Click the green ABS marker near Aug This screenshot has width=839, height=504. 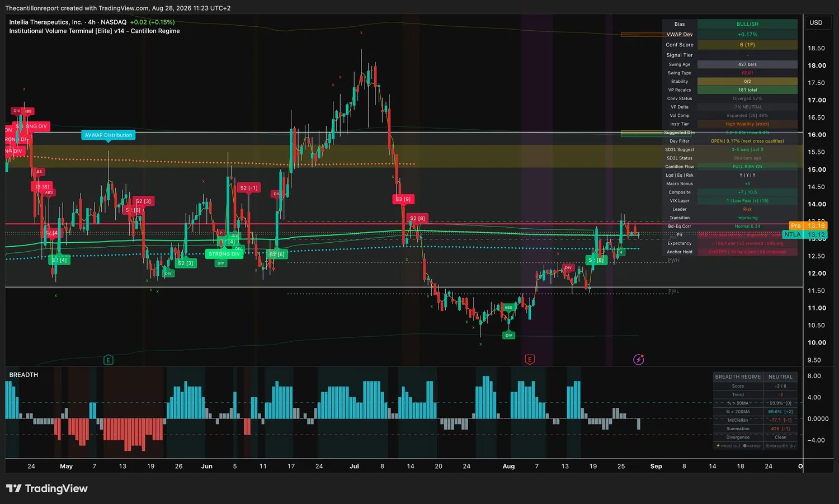coord(508,307)
